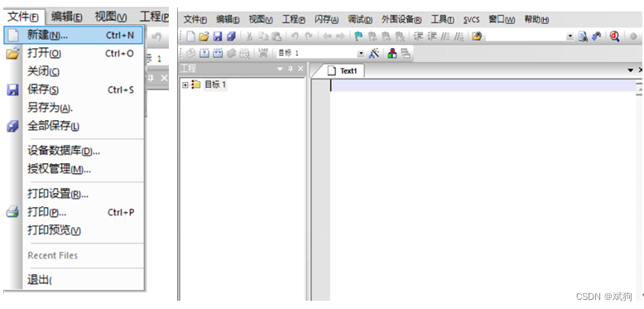The image size is (644, 309).
Task: Choose 另存为(A) from the File menu
Action: [x=74, y=108]
